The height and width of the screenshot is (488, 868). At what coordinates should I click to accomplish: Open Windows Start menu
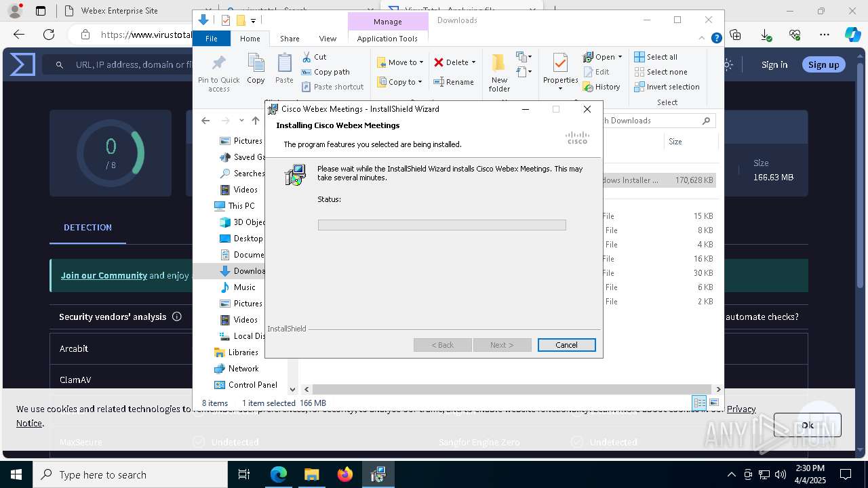click(x=16, y=474)
